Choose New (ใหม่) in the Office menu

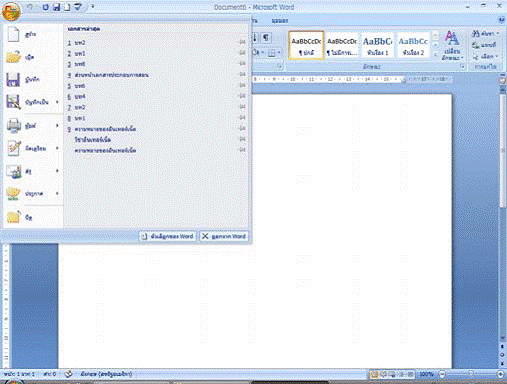point(33,34)
